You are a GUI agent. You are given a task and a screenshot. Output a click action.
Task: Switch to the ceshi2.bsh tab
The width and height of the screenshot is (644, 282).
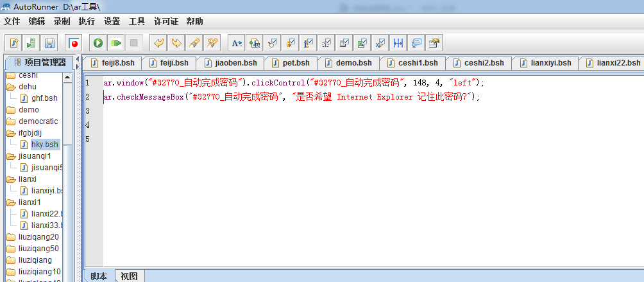click(x=479, y=63)
